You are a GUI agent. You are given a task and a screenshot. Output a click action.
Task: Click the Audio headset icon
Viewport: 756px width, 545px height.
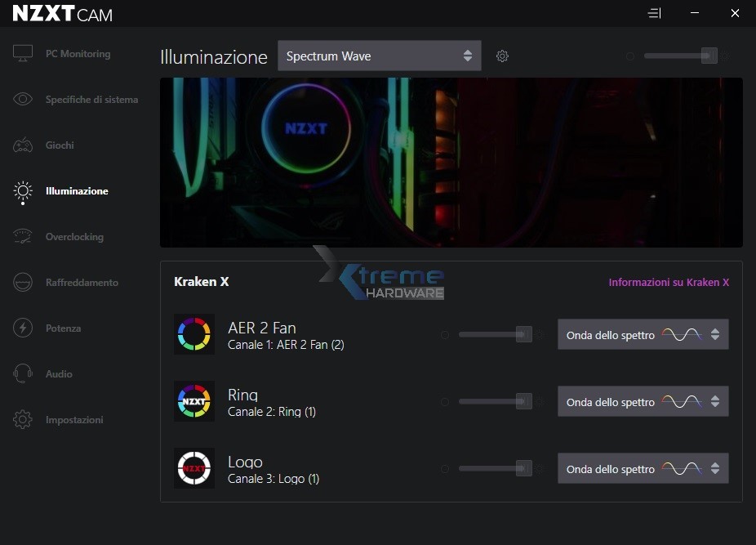(23, 374)
